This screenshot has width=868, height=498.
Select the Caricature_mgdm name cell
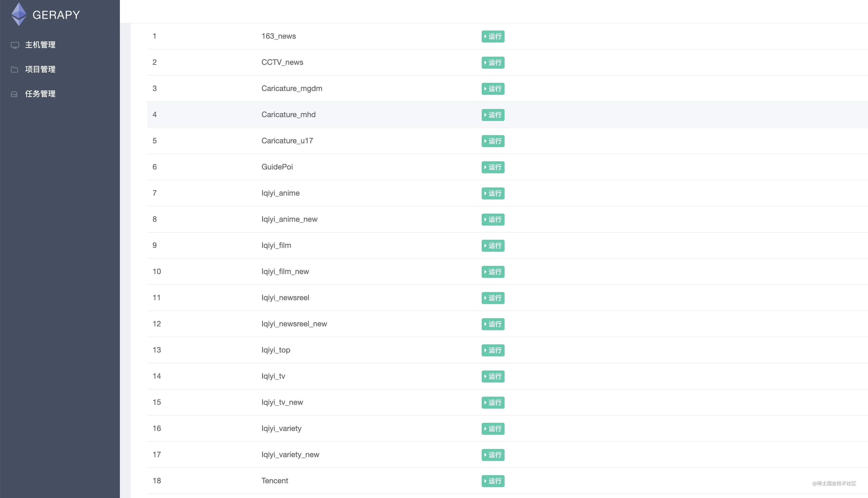(292, 89)
